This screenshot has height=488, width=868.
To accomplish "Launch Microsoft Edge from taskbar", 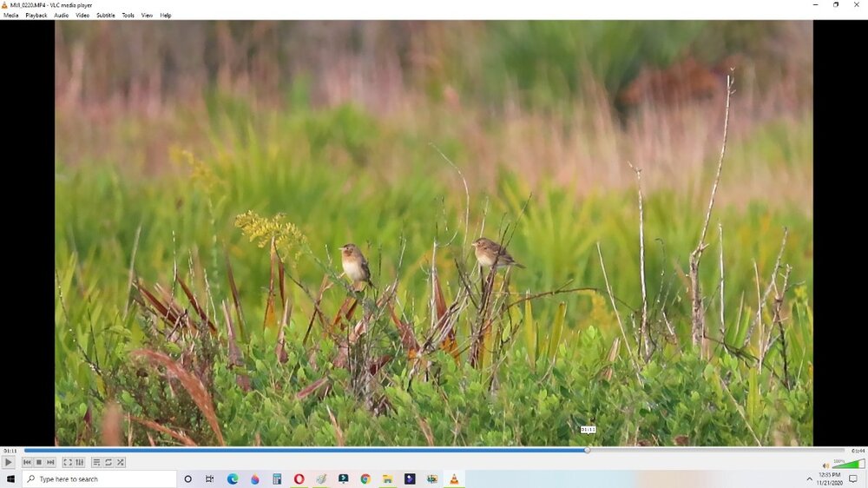I will tap(233, 479).
